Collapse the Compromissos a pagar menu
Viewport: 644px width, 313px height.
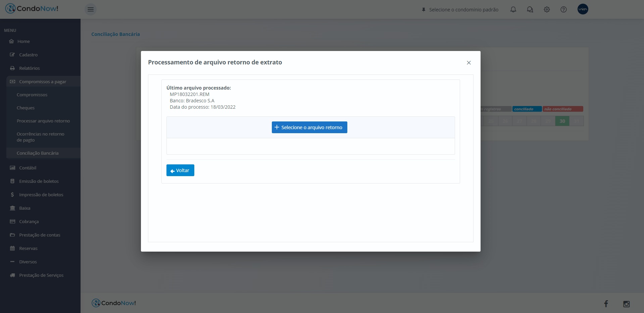43,82
